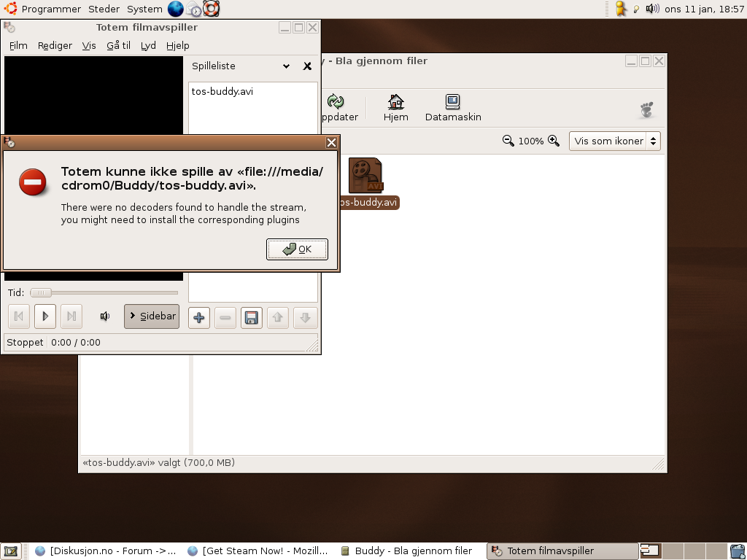Open the help lifebuoy icon in panel
This screenshot has width=747, height=560.
(x=211, y=9)
